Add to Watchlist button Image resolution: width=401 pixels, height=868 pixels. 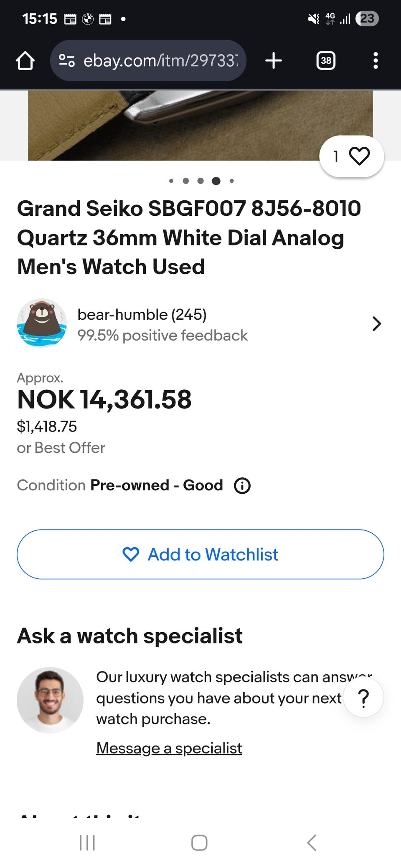(x=200, y=554)
